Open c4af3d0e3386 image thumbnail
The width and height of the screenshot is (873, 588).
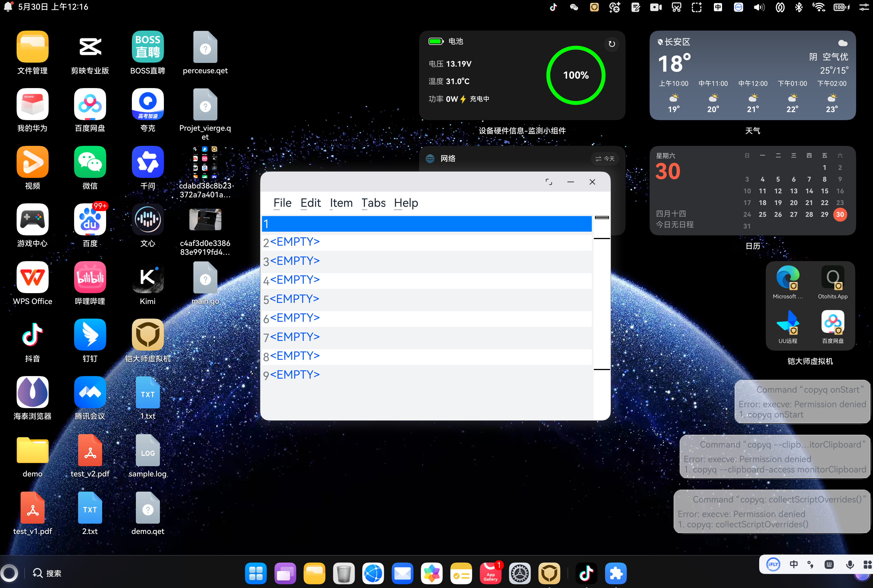pos(205,219)
